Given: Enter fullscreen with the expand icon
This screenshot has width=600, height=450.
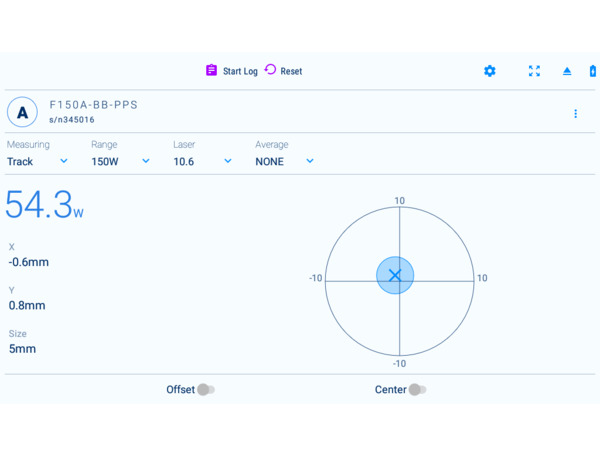Looking at the screenshot, I should (534, 71).
